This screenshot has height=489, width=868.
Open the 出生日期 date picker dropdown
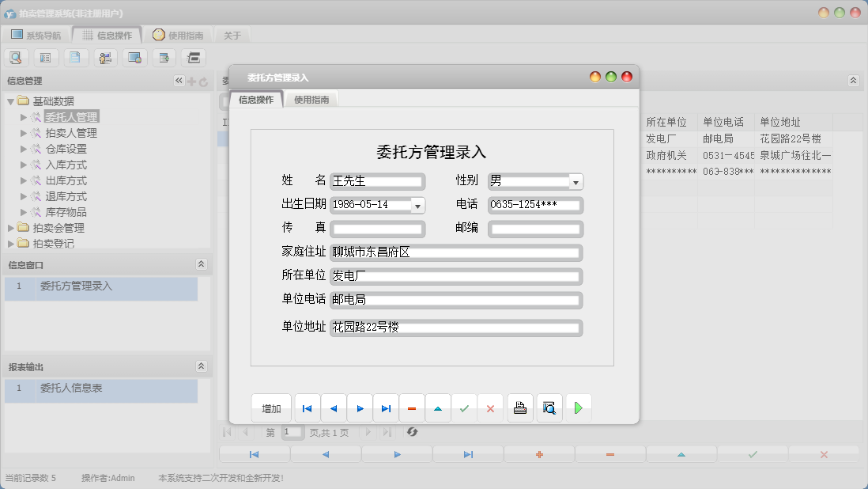pos(417,204)
